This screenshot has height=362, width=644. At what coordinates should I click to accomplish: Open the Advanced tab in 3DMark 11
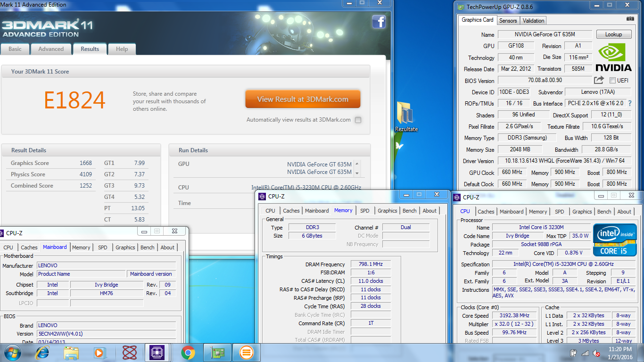click(51, 49)
